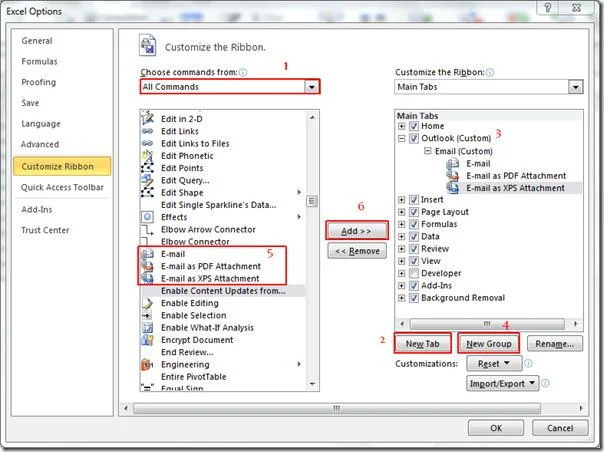The width and height of the screenshot is (604, 452).
Task: Click E-mail icon under Email (Custom) group
Action: (x=453, y=164)
